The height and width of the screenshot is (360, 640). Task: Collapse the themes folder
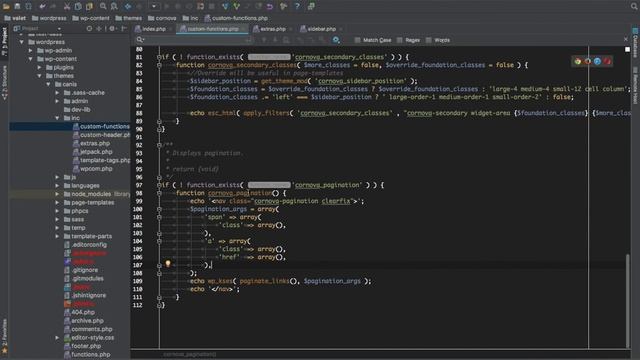click(x=40, y=76)
